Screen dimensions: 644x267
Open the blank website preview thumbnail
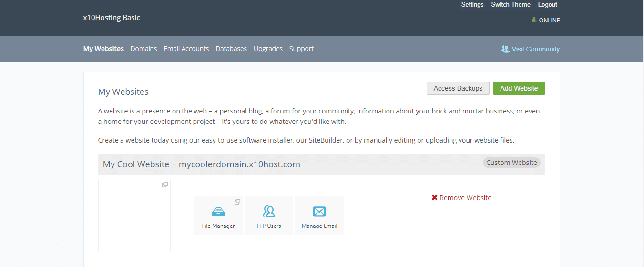point(134,215)
